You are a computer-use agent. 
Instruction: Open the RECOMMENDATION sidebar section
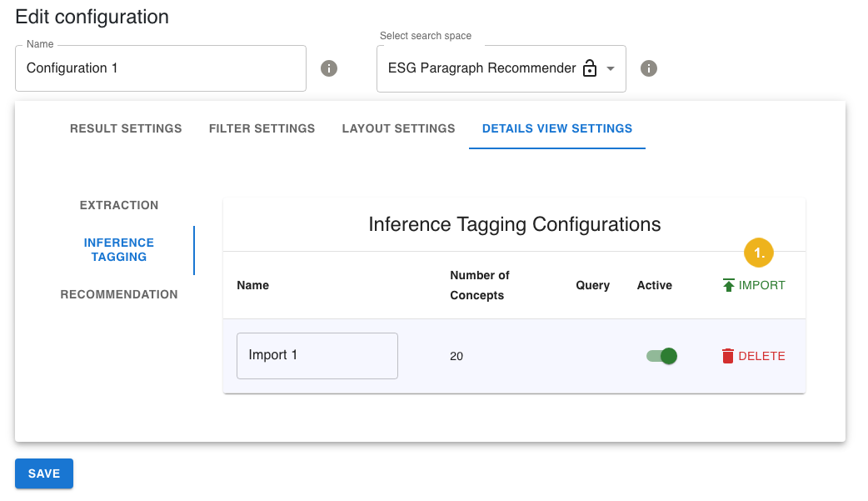118,294
